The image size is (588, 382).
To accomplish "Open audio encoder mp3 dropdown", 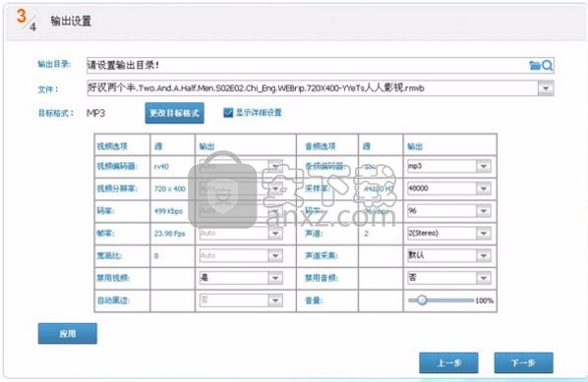I will 483,166.
